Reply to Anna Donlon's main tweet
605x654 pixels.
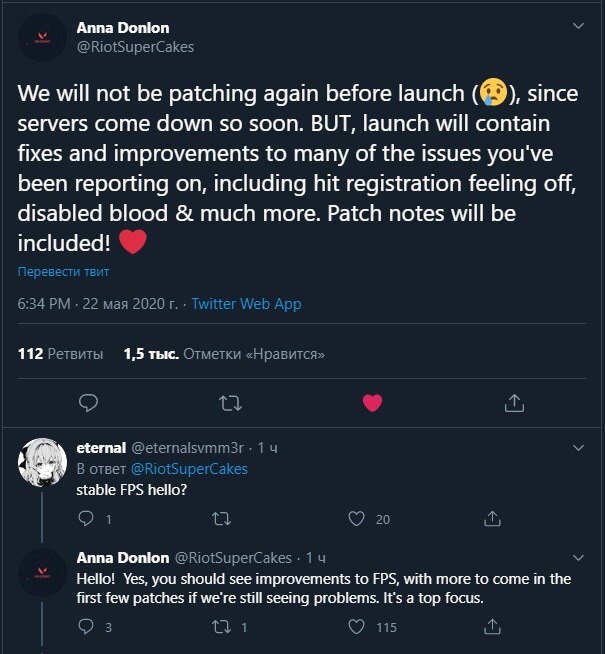[x=88, y=402]
